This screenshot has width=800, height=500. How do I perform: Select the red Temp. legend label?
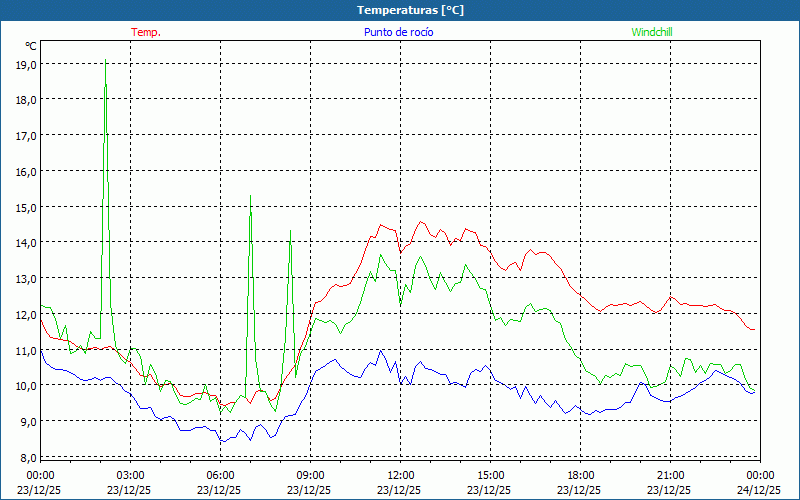(x=146, y=32)
